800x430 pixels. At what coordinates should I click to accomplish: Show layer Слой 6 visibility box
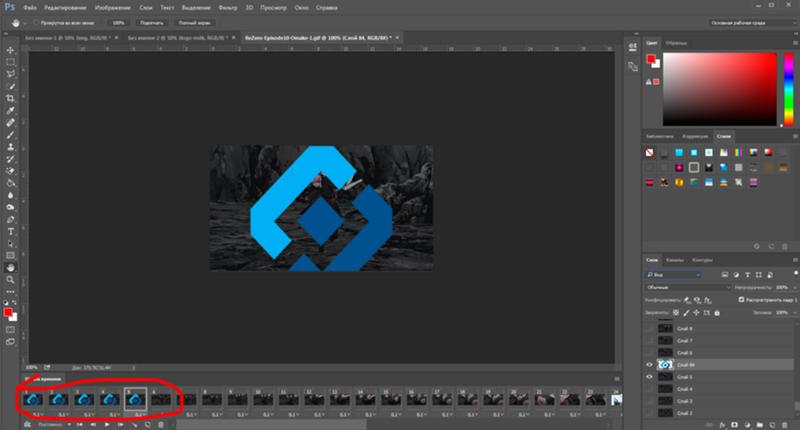[649, 352]
